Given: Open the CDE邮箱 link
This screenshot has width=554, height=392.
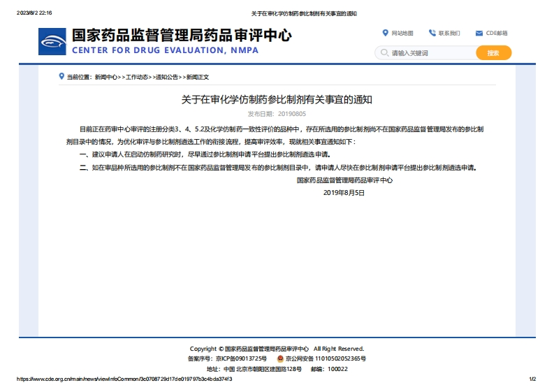Looking at the screenshot, I should [497, 33].
